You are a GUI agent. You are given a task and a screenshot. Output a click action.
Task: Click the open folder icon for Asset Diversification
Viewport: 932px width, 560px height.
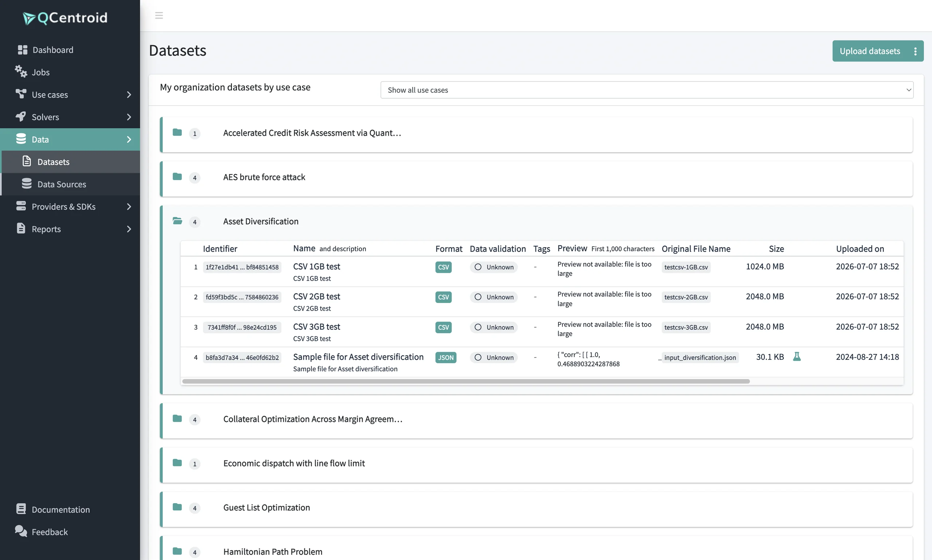(177, 221)
